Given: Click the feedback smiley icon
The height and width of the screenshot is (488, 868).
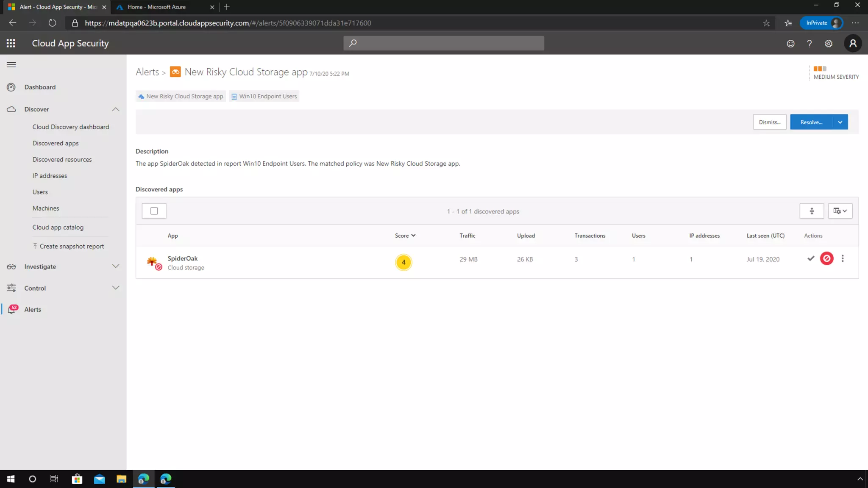Looking at the screenshot, I should coord(790,44).
